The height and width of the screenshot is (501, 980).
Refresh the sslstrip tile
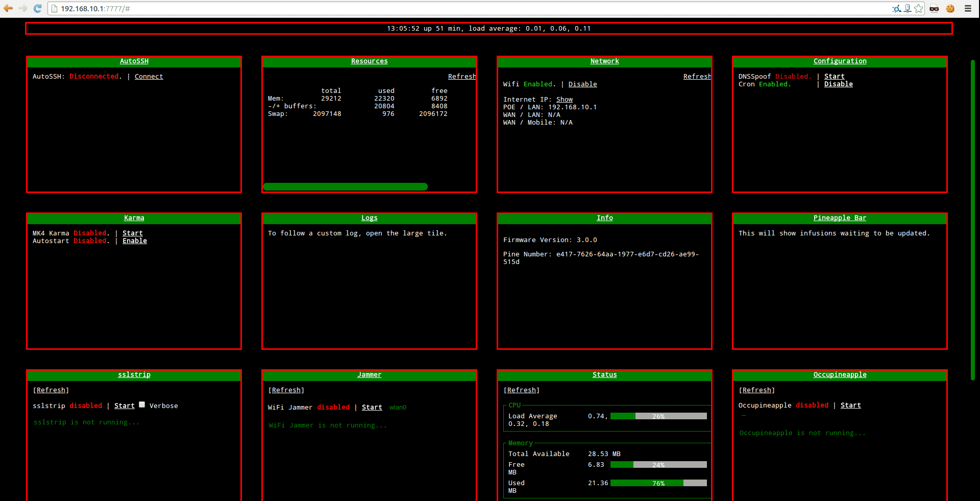pos(51,390)
